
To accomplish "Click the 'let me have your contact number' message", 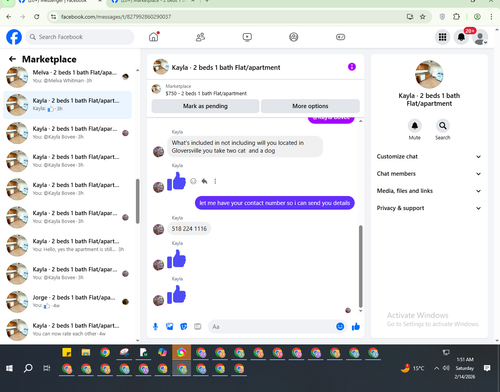I will 275,203.
